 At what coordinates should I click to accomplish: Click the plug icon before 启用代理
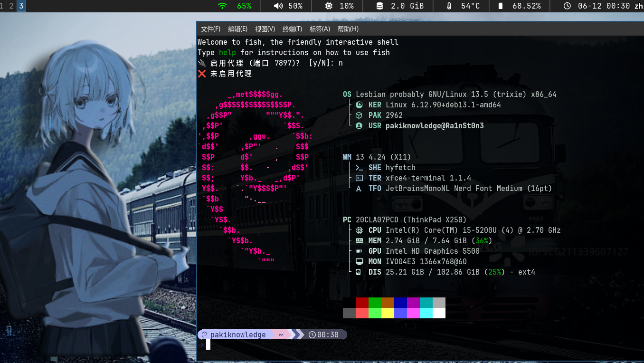202,63
